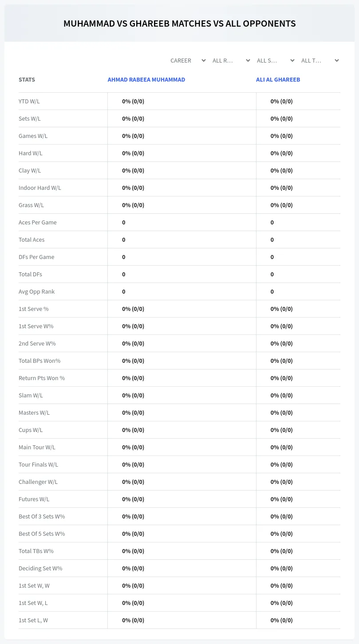Image resolution: width=359 pixels, height=644 pixels.
Task: Open Ahmad Rabeea Muhammad player link
Action: click(x=146, y=80)
